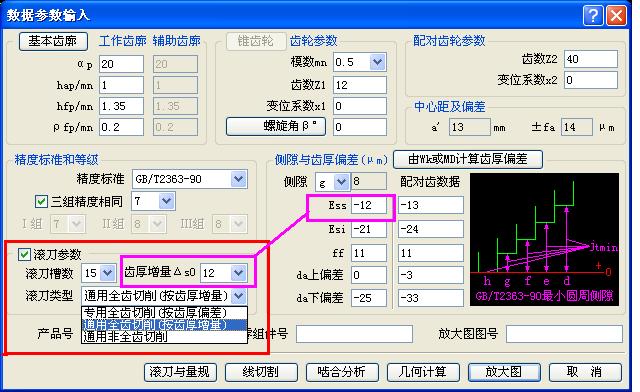Click the 组件号 input field
The image size is (640, 392).
[x=354, y=334]
